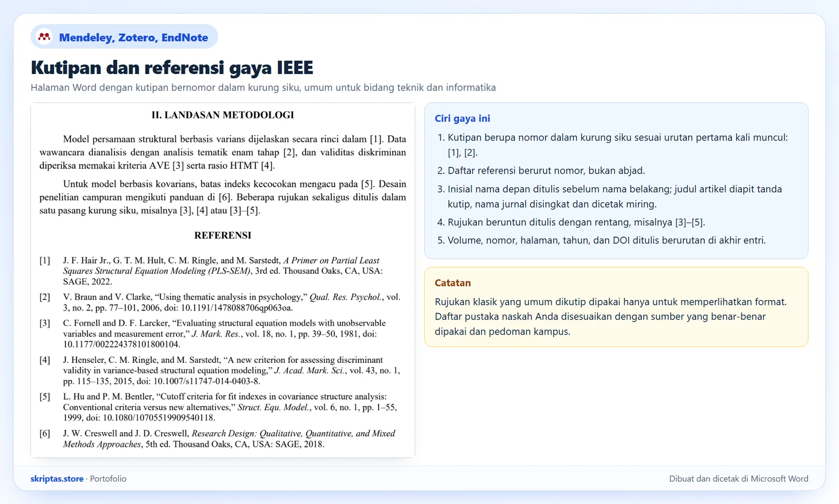
Task: Click the DOI 10.1007/s11747-014-0403-8 in reference 4
Action: click(x=207, y=381)
